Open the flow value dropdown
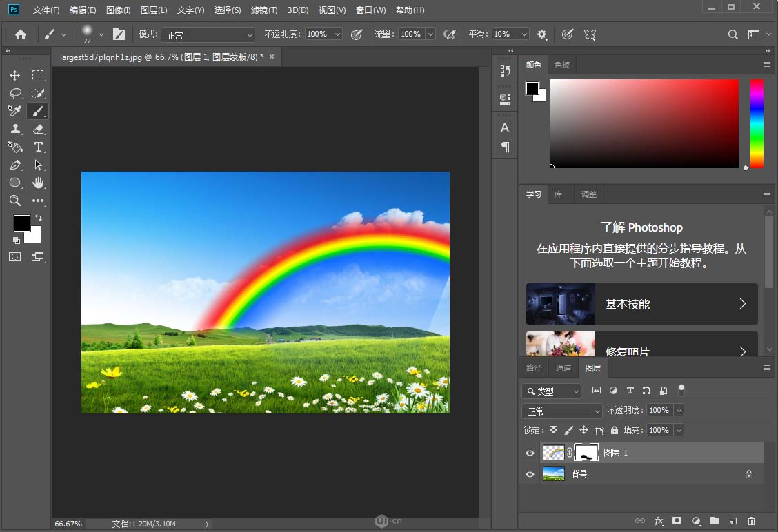Screen dimensions: 778x532 (x=430, y=34)
